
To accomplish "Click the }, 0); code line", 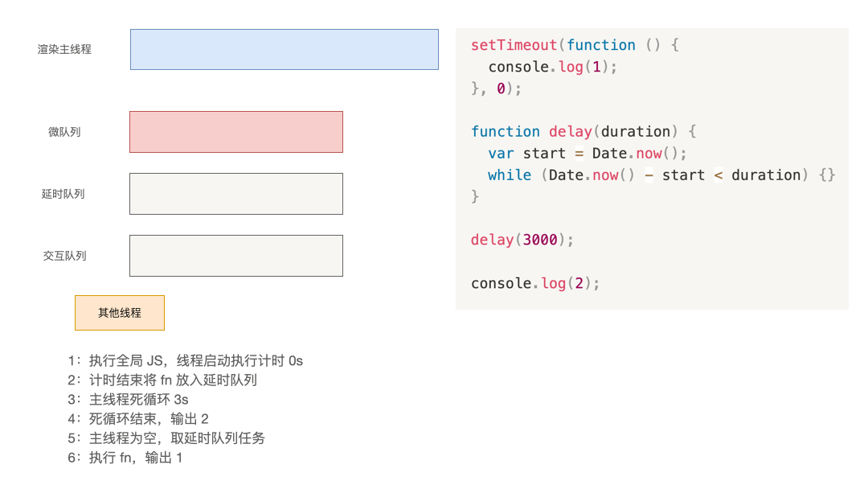I will [496, 88].
